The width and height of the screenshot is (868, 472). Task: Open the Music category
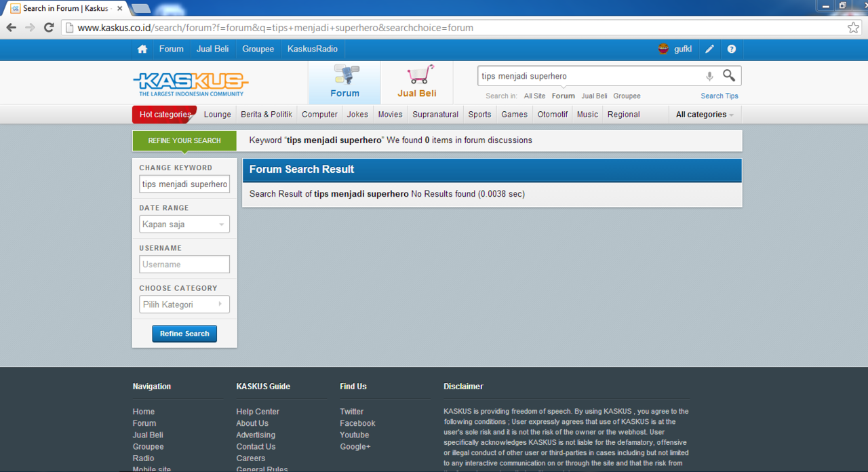point(587,115)
